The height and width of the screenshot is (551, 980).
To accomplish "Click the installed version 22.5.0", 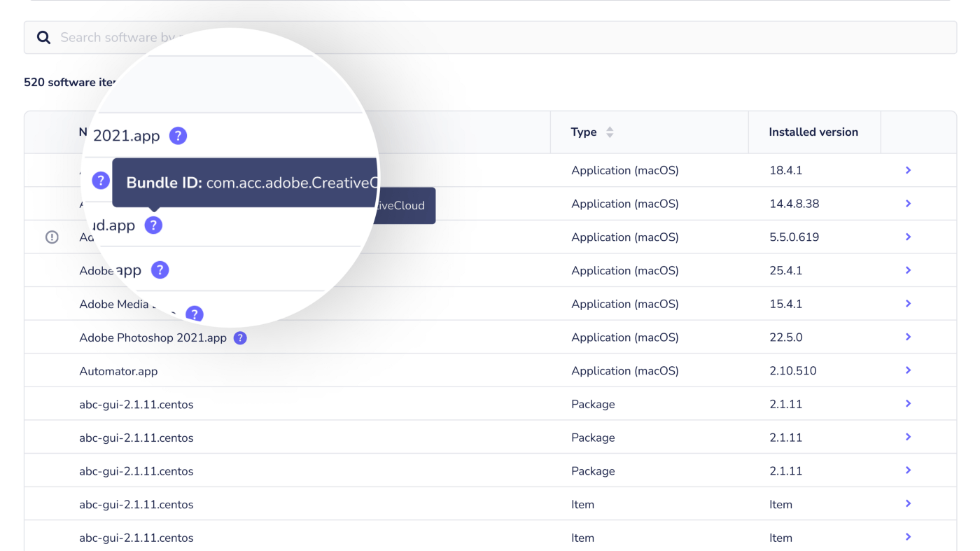I will (x=786, y=337).
